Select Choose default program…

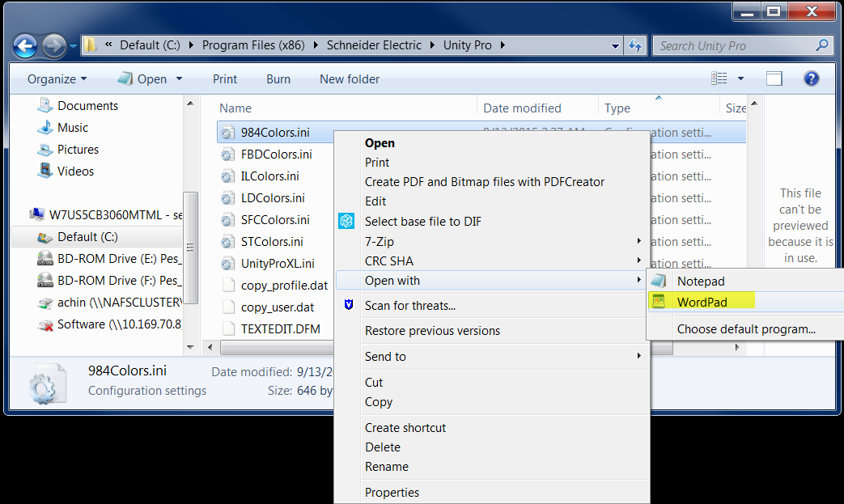(747, 329)
